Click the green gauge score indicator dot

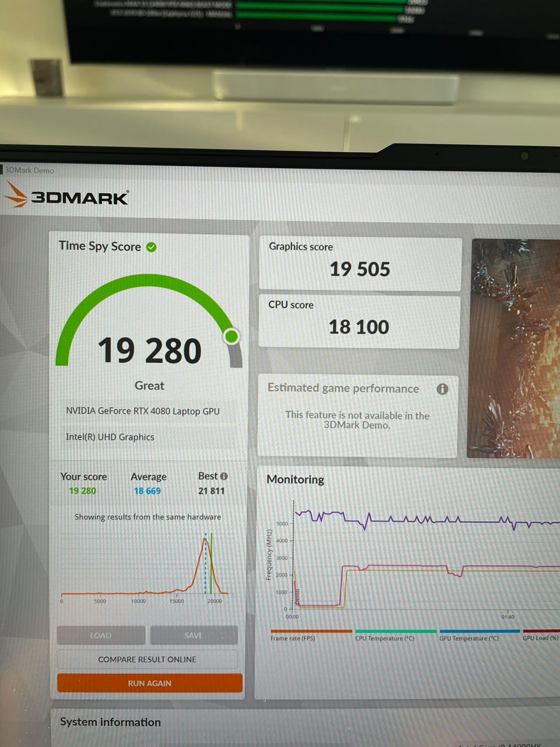(x=232, y=336)
